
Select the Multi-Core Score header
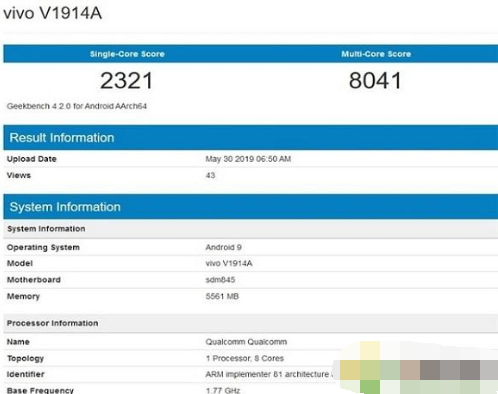click(376, 54)
